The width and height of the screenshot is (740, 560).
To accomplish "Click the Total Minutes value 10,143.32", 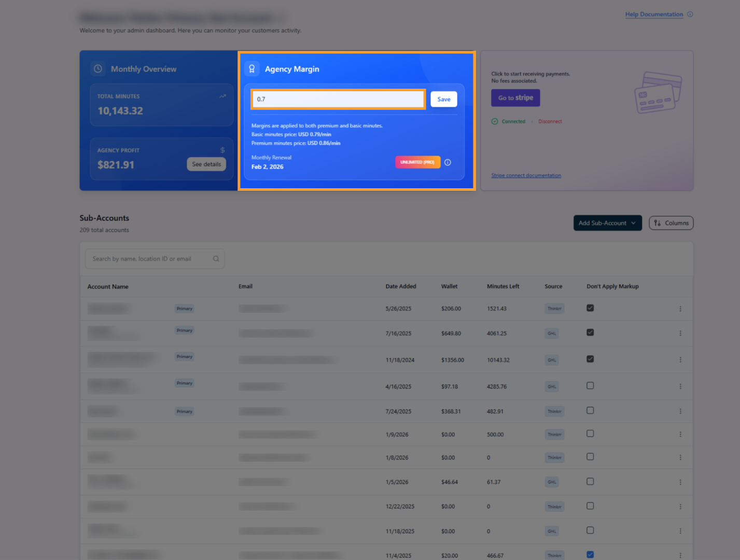I will [x=120, y=111].
